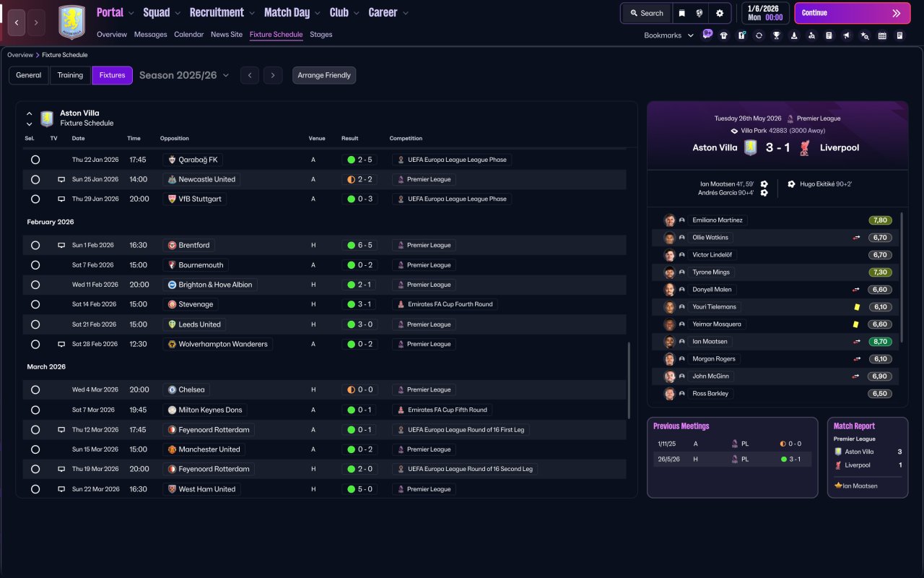The image size is (924, 578).
Task: Click the Continue button
Action: click(853, 13)
